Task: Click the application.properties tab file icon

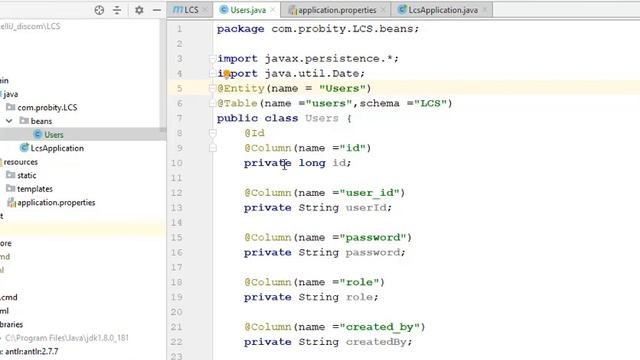Action: pos(292,10)
